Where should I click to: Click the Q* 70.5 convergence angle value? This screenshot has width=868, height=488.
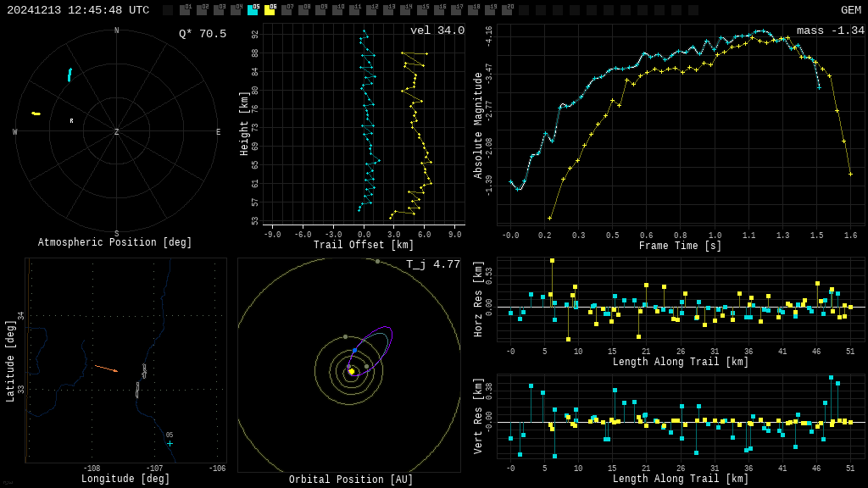[x=202, y=34]
